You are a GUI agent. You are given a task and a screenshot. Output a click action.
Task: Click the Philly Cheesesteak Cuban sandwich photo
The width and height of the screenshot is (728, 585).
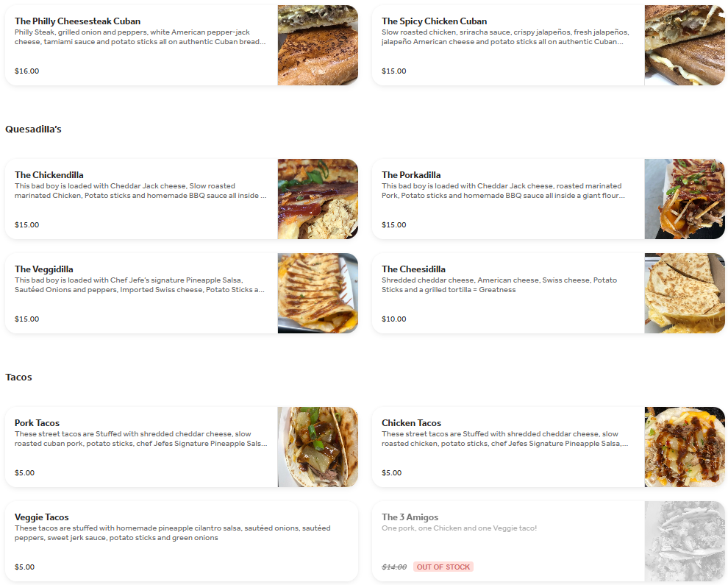click(318, 45)
